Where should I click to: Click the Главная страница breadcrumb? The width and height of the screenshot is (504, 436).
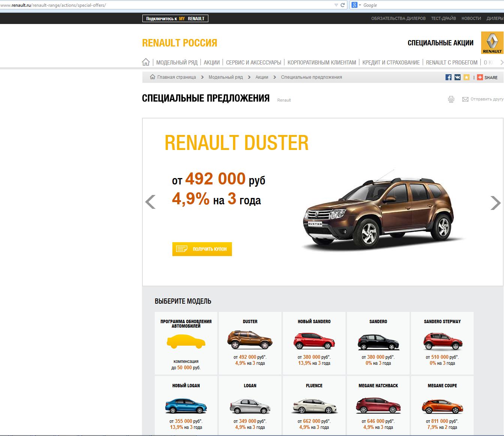[x=176, y=77]
